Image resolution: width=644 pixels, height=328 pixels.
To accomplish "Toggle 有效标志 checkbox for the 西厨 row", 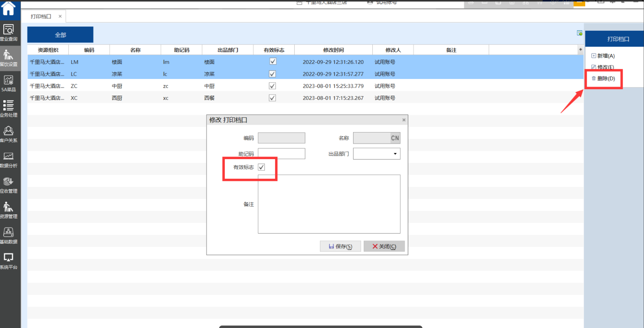I will pyautogui.click(x=273, y=98).
